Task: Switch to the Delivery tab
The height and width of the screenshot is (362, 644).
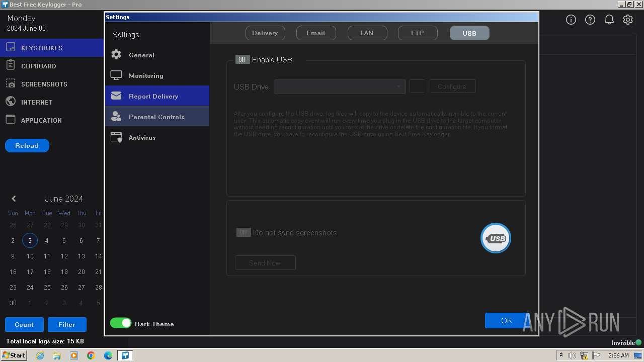Action: (x=265, y=33)
